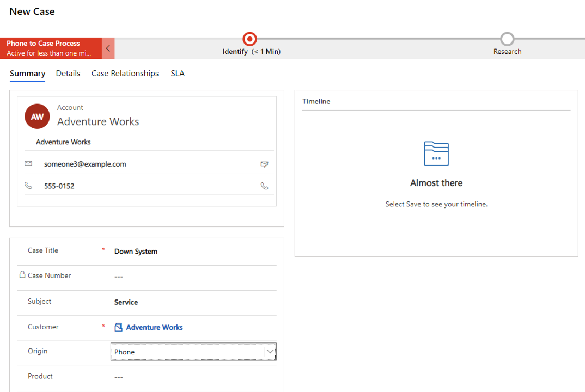Click the account entity icon before Adventure Works link
The height and width of the screenshot is (392, 585).
118,327
